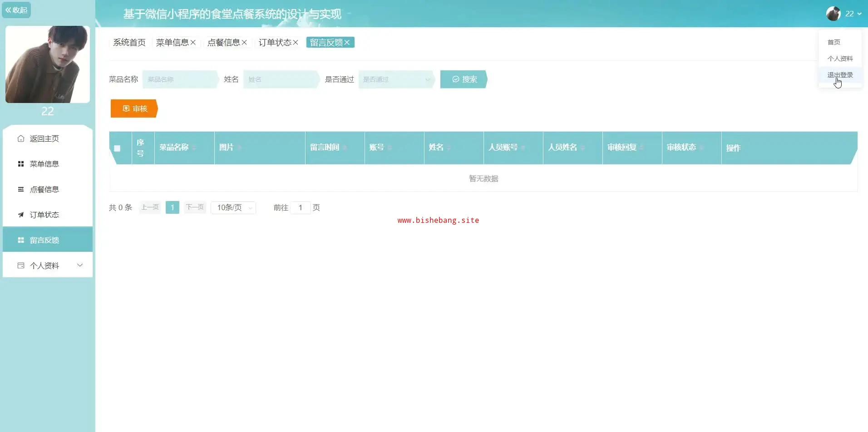Image resolution: width=868 pixels, height=432 pixels.
Task: Click the user avatar in top-right header
Action: [833, 14]
